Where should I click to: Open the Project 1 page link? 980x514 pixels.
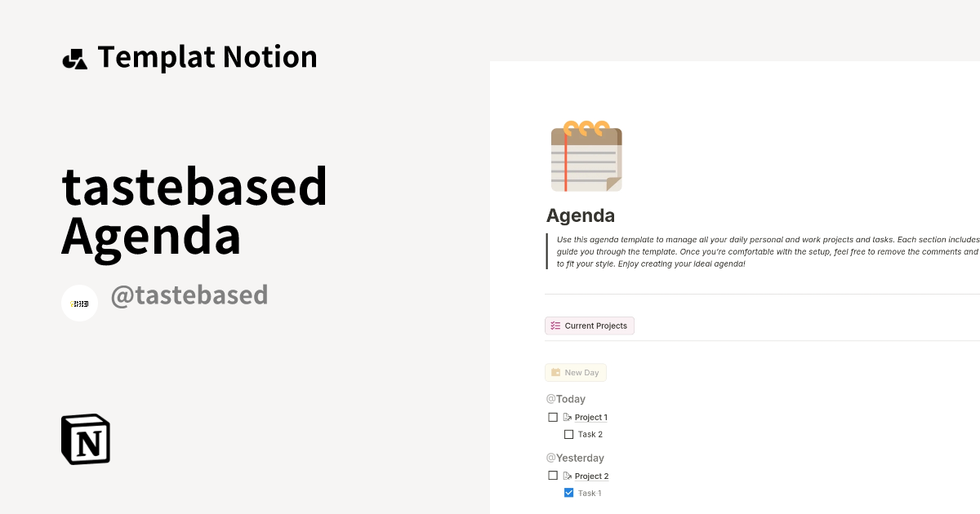pyautogui.click(x=590, y=417)
